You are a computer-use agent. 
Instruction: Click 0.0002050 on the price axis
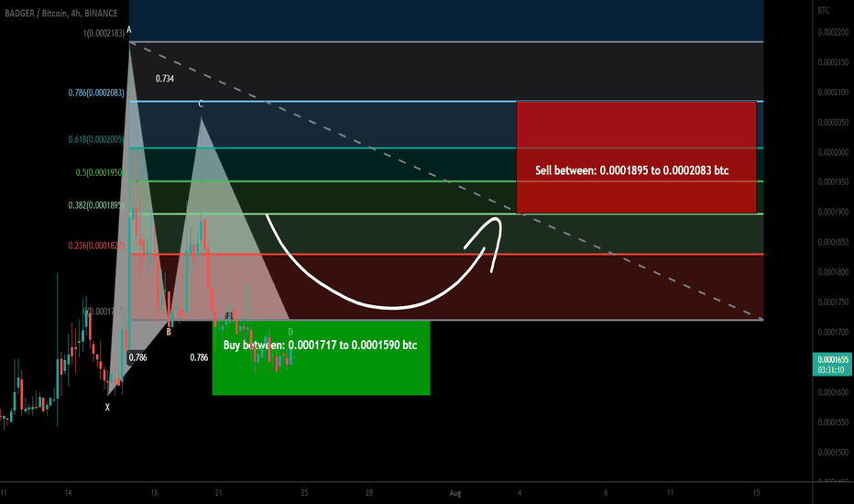[x=833, y=123]
